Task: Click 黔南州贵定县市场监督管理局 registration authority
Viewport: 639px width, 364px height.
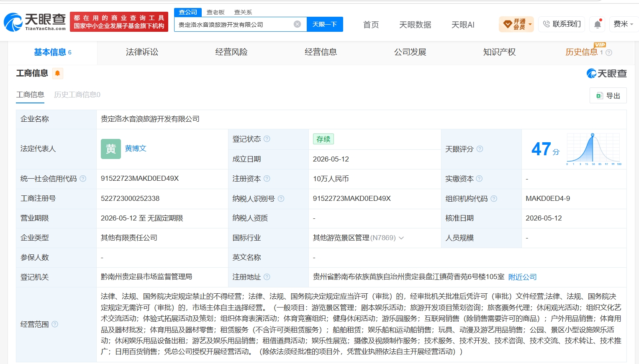Action: tap(146, 277)
